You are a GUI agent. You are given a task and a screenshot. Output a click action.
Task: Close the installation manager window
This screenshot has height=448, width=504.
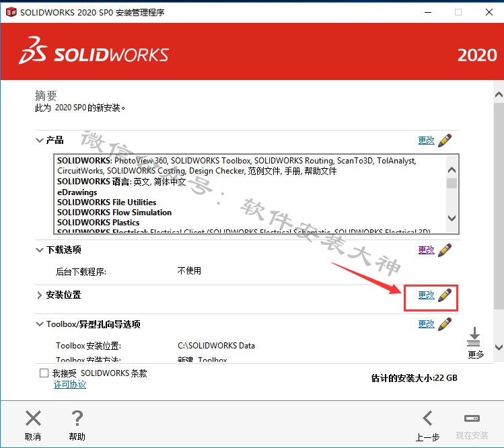pyautogui.click(x=489, y=12)
